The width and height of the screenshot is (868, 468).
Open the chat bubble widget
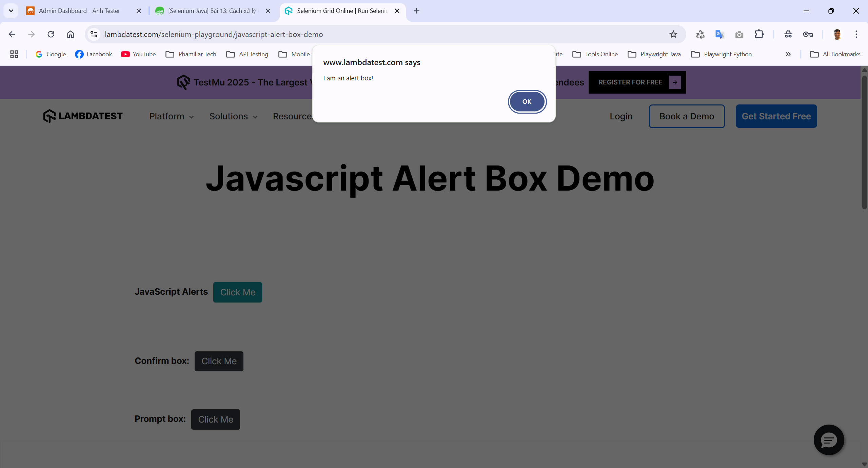[x=829, y=440]
